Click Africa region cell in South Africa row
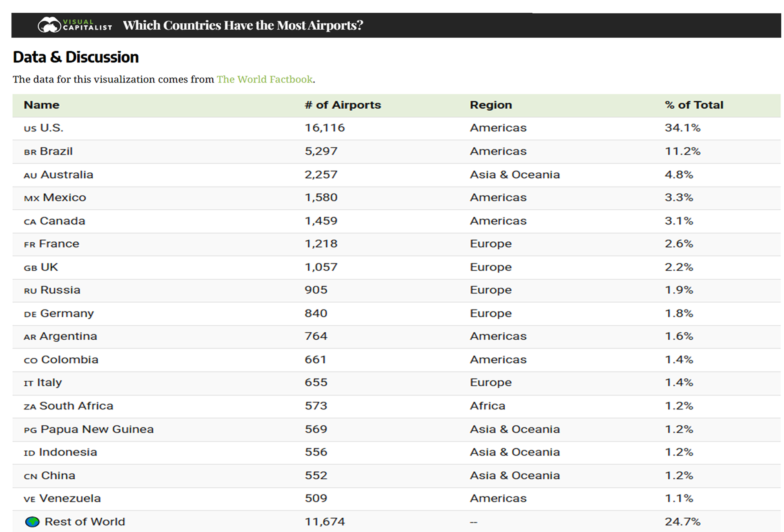 click(x=487, y=406)
